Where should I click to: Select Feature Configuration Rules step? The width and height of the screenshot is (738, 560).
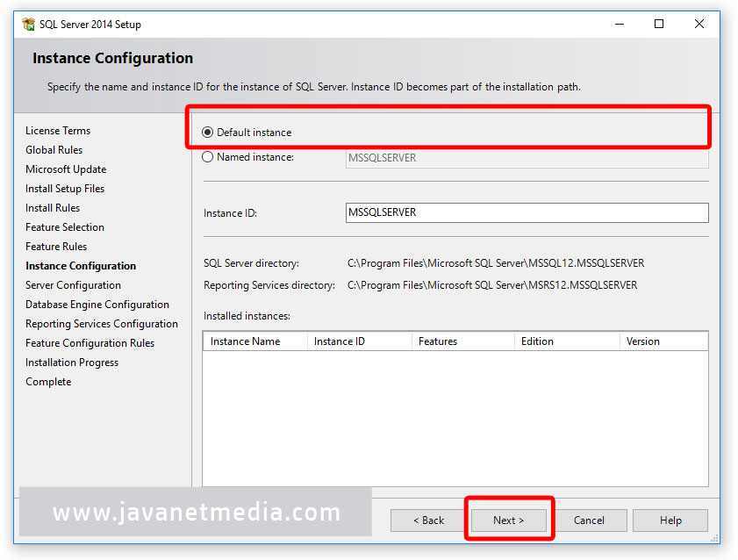pos(90,342)
